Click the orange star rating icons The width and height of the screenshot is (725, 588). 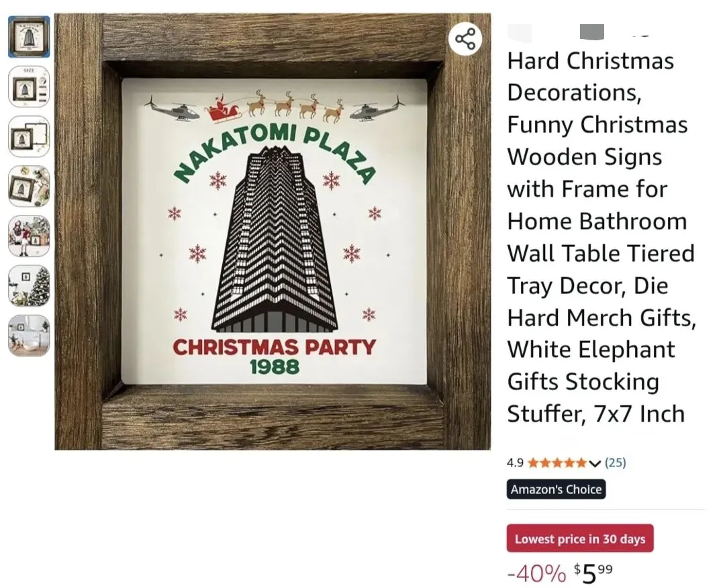point(558,462)
